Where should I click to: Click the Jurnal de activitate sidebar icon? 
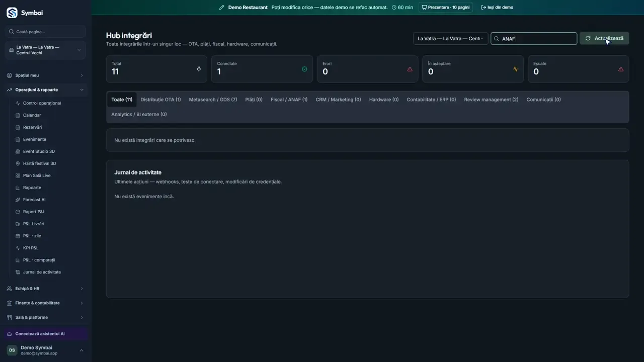click(x=18, y=272)
